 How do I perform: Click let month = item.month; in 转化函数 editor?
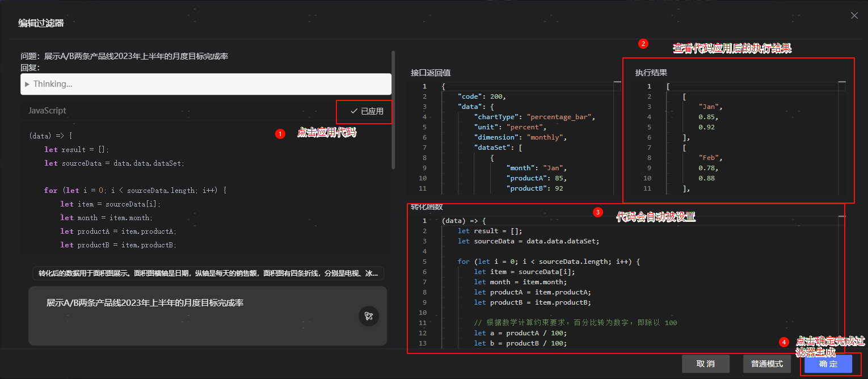520,282
